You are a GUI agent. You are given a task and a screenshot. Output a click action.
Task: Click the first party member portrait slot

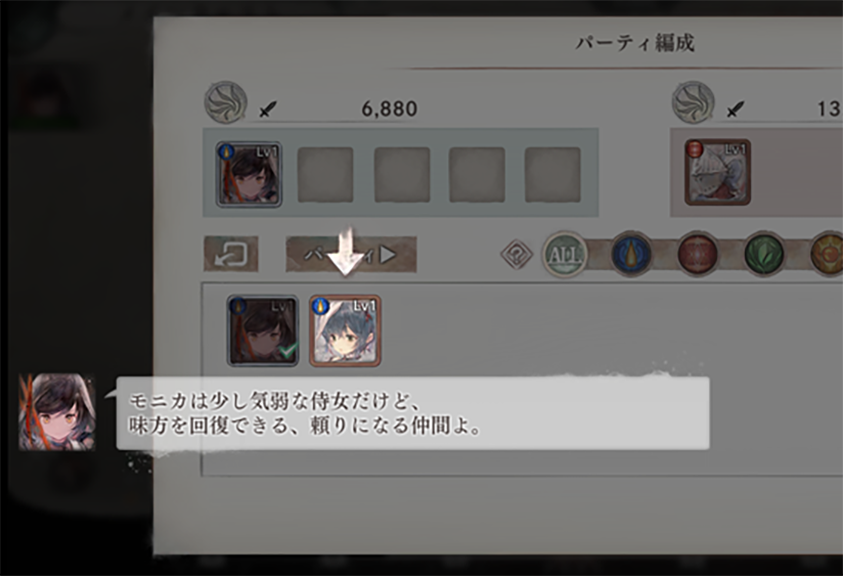(x=248, y=174)
